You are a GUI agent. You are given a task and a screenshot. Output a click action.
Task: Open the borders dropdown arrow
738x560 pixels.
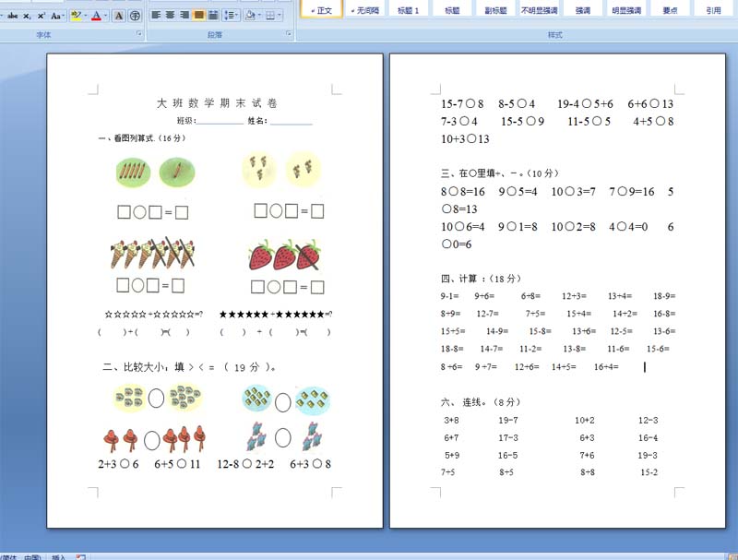click(x=280, y=16)
